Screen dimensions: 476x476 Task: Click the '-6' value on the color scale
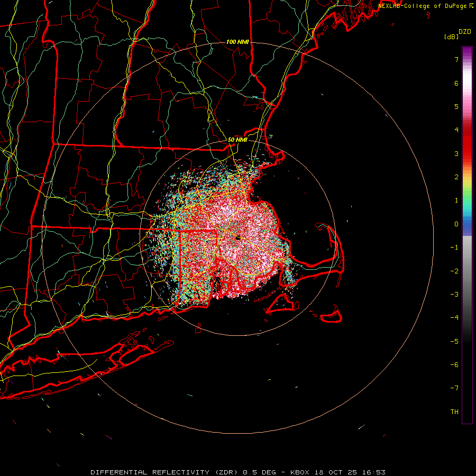tap(454, 365)
